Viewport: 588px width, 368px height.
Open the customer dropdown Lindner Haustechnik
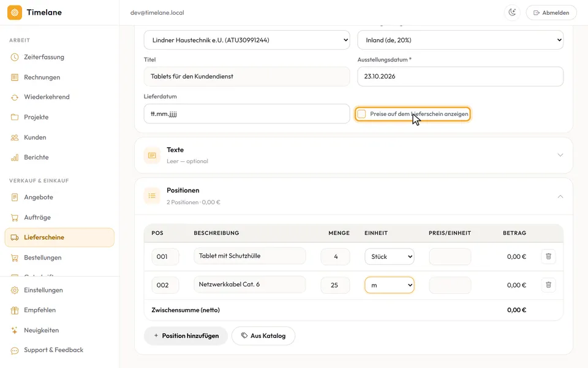pyautogui.click(x=247, y=40)
